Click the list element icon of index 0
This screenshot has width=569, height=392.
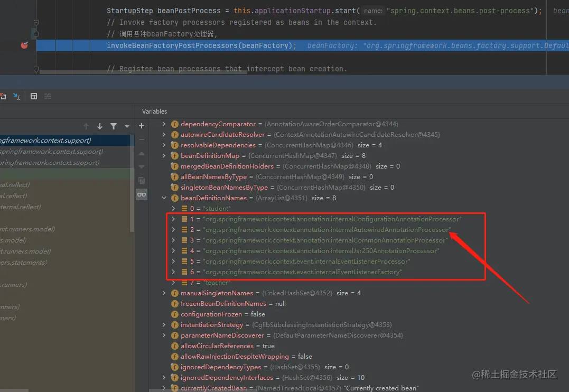pos(184,209)
